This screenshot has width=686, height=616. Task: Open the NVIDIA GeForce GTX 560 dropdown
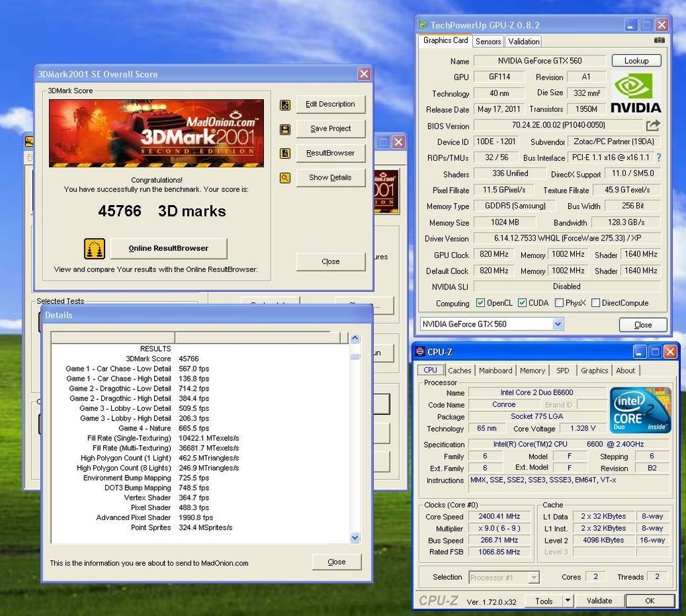557,324
